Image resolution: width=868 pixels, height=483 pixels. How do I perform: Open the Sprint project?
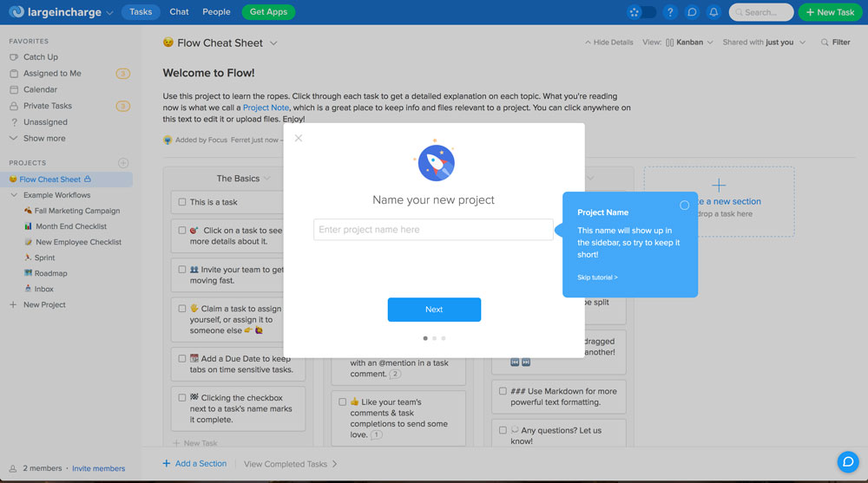(44, 258)
